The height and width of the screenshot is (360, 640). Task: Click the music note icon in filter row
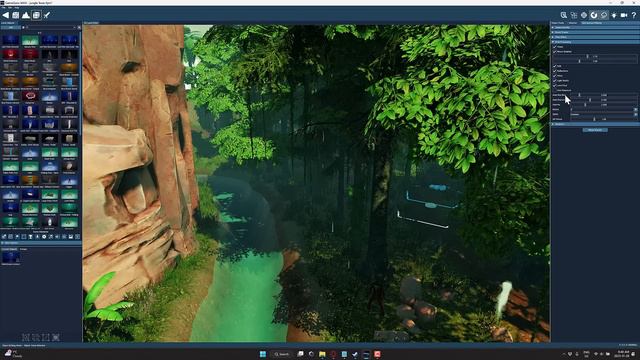tap(51, 236)
